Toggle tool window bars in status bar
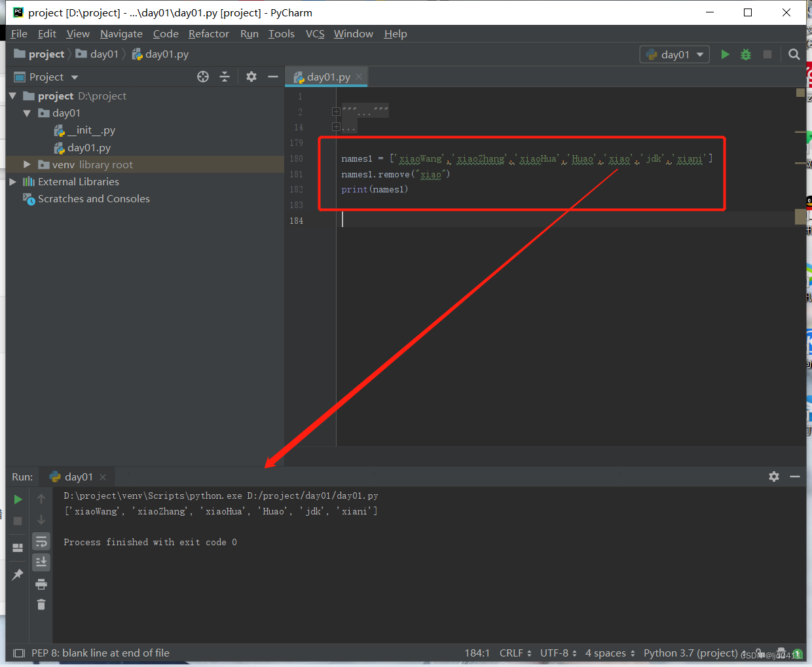The image size is (812, 667). (19, 653)
